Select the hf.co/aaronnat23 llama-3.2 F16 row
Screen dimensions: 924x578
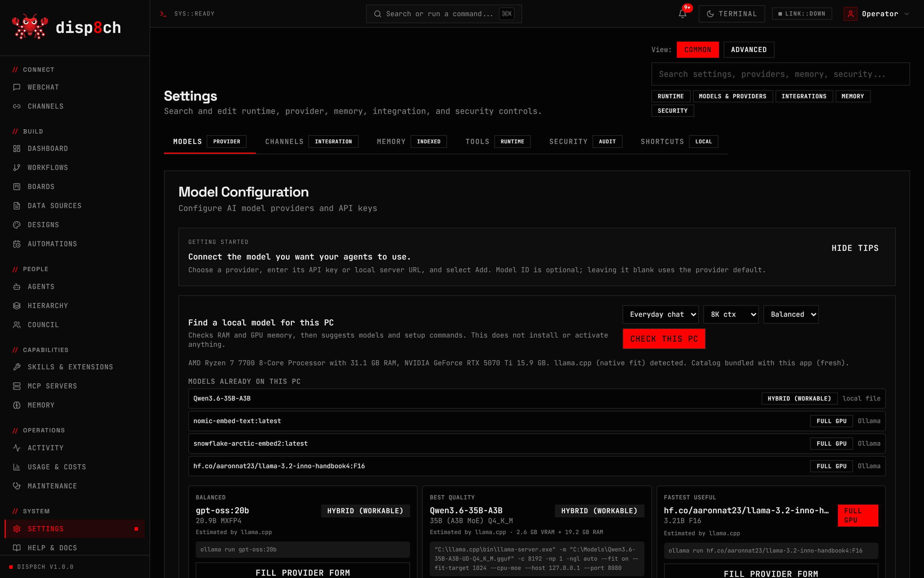(536, 466)
